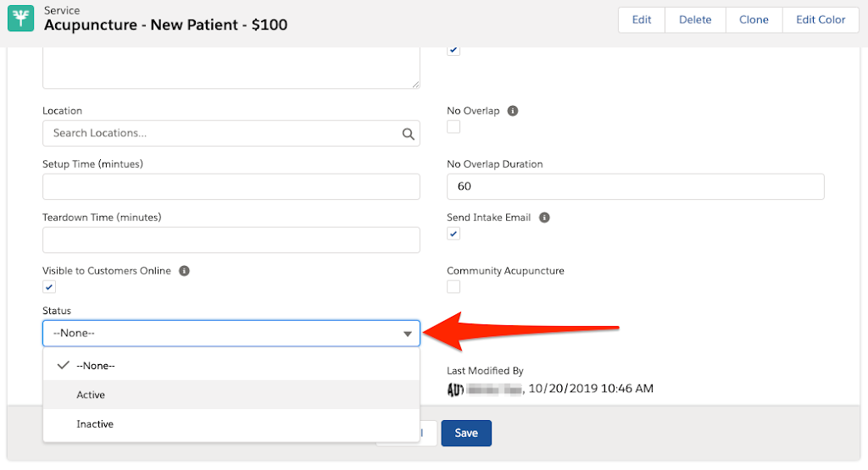This screenshot has width=868, height=470.
Task: Select Inactive from Status options
Action: 95,424
